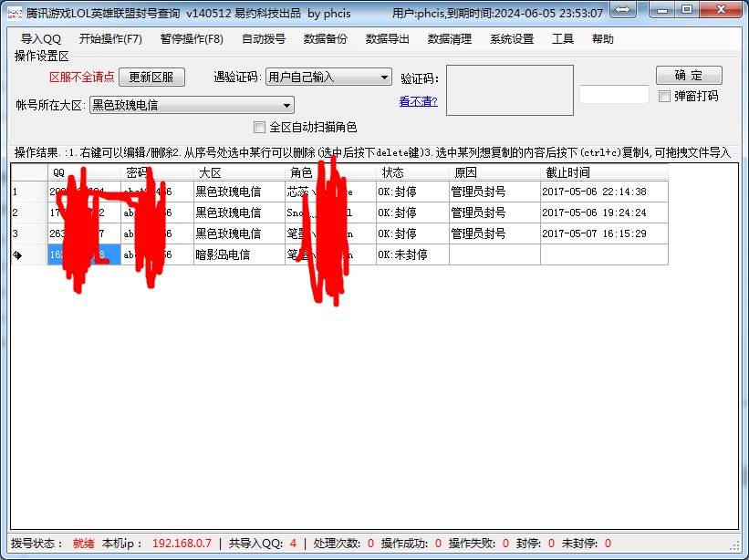The height and width of the screenshot is (560, 749).
Task: Click the 密码 column header
Action: (157, 172)
